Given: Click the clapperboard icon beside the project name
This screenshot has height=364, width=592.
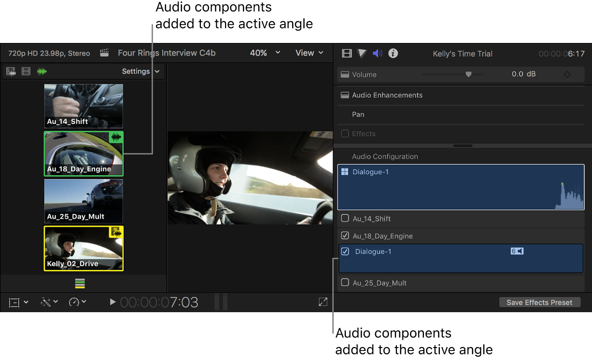Looking at the screenshot, I should coord(104,53).
